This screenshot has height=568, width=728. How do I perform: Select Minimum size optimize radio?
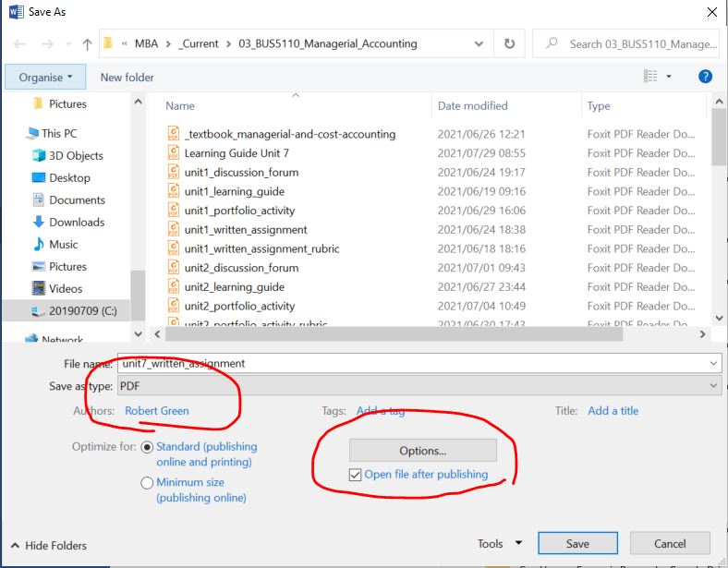pyautogui.click(x=147, y=483)
